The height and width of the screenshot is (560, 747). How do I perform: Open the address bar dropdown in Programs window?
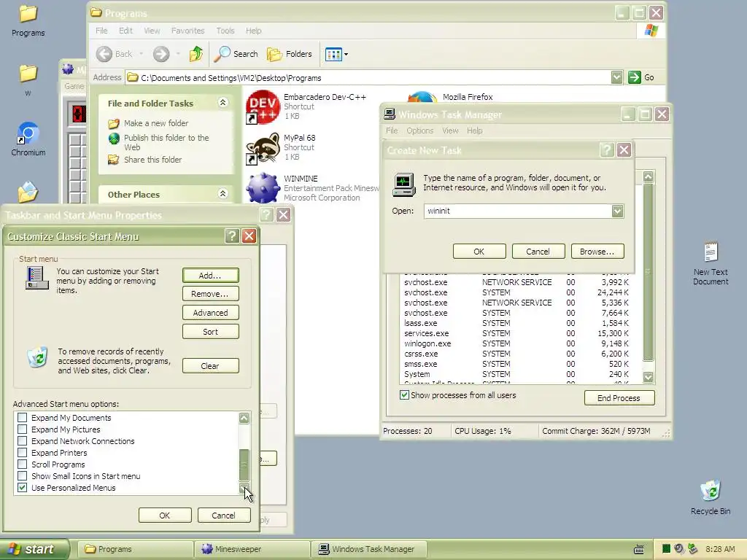(x=616, y=77)
